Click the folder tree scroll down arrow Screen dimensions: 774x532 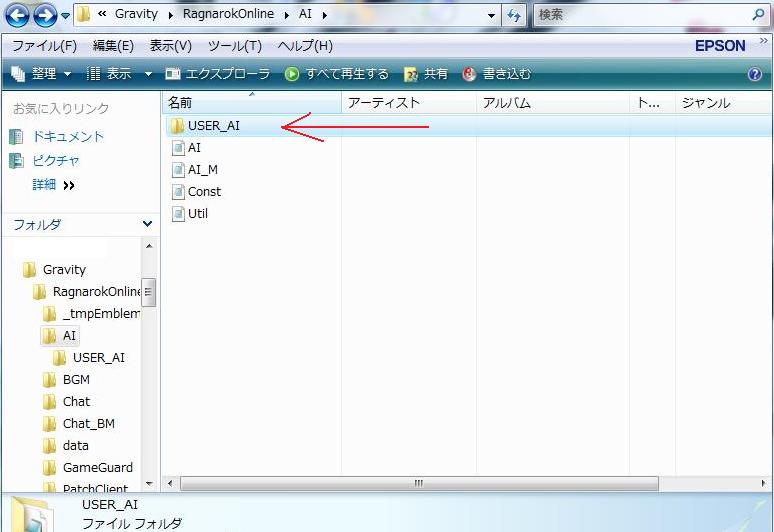(149, 484)
